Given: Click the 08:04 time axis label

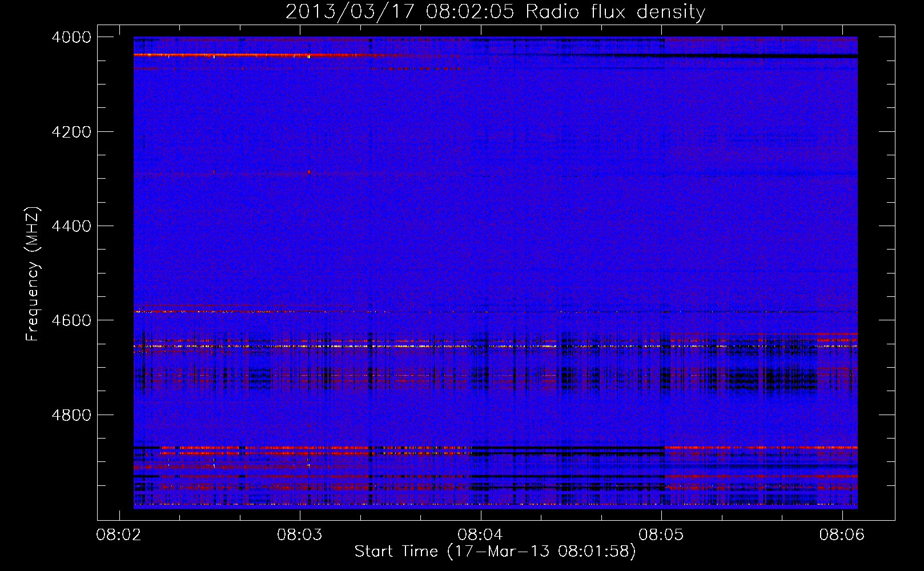Looking at the screenshot, I should [x=480, y=535].
